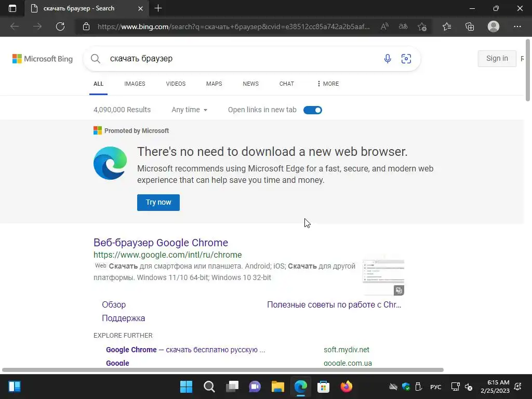Click the search magnifier in Bing box

[96, 59]
